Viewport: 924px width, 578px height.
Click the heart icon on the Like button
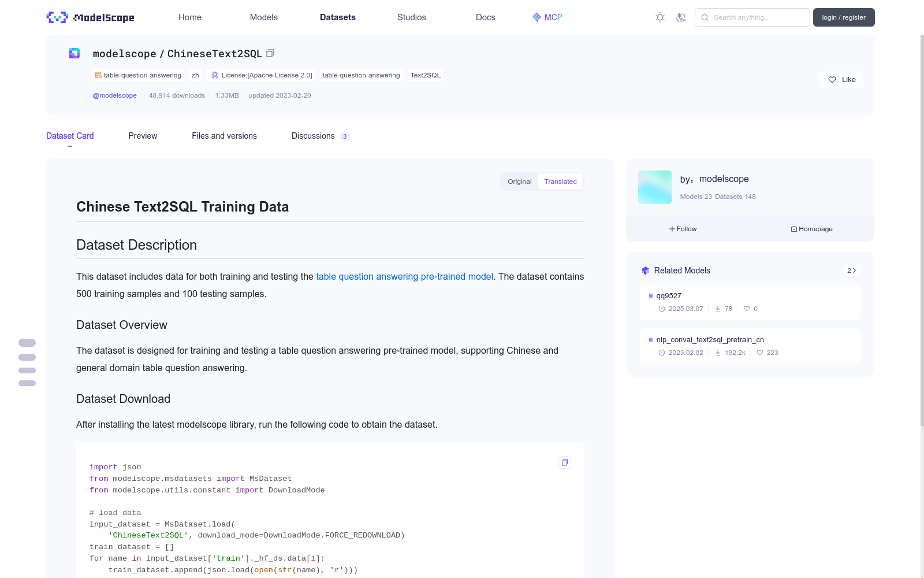pos(832,80)
